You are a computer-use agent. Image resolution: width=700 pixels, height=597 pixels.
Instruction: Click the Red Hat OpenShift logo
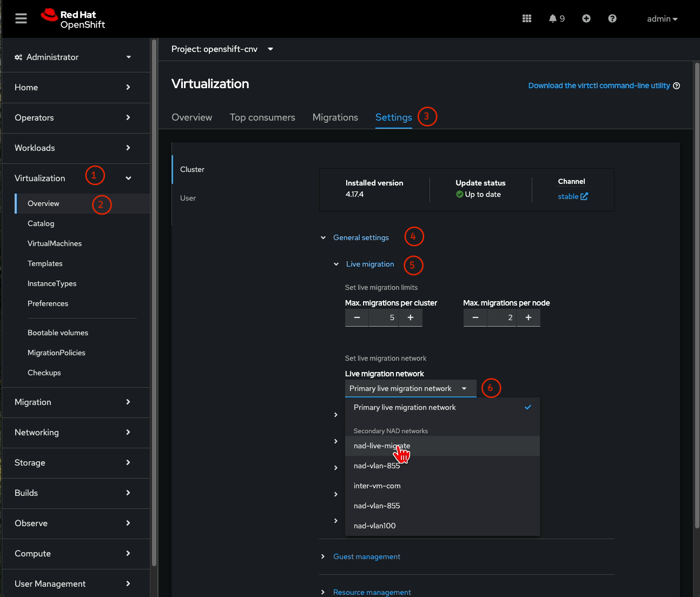pos(74,19)
